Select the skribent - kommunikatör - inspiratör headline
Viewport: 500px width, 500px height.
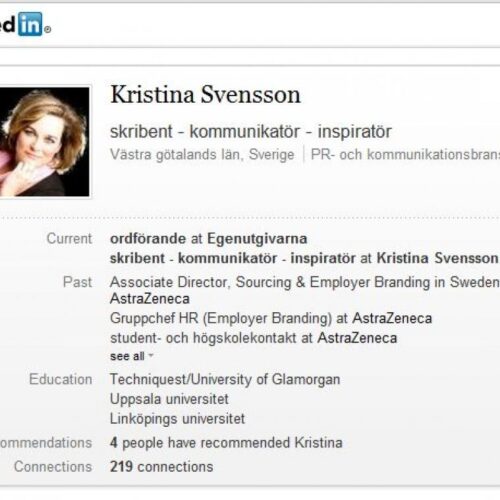[x=251, y=131]
